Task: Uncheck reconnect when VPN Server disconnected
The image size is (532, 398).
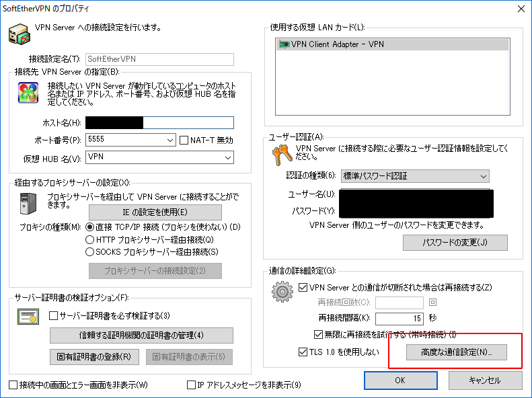Action: point(303,288)
